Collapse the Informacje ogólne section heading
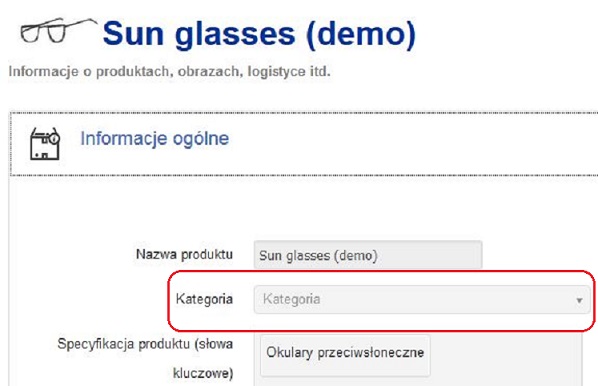 point(154,138)
